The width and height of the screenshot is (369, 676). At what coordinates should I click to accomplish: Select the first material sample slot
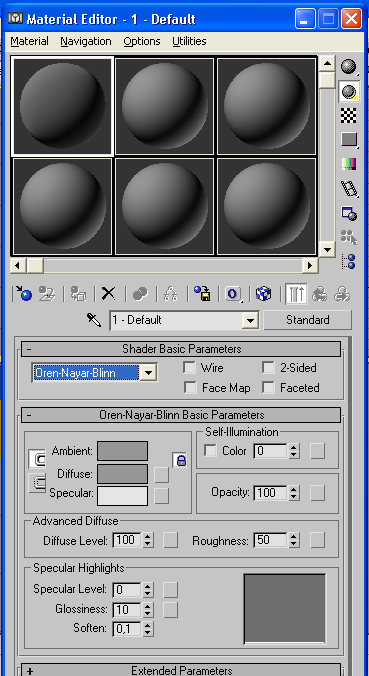(63, 106)
